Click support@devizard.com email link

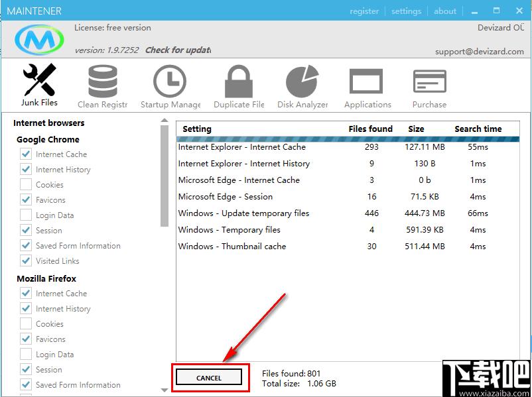[x=480, y=52]
